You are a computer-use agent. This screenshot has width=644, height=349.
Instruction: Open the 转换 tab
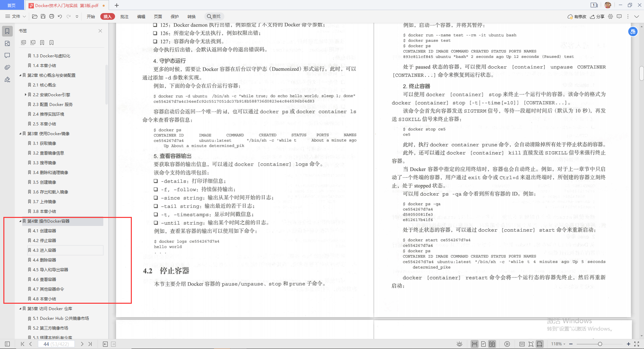coord(192,16)
